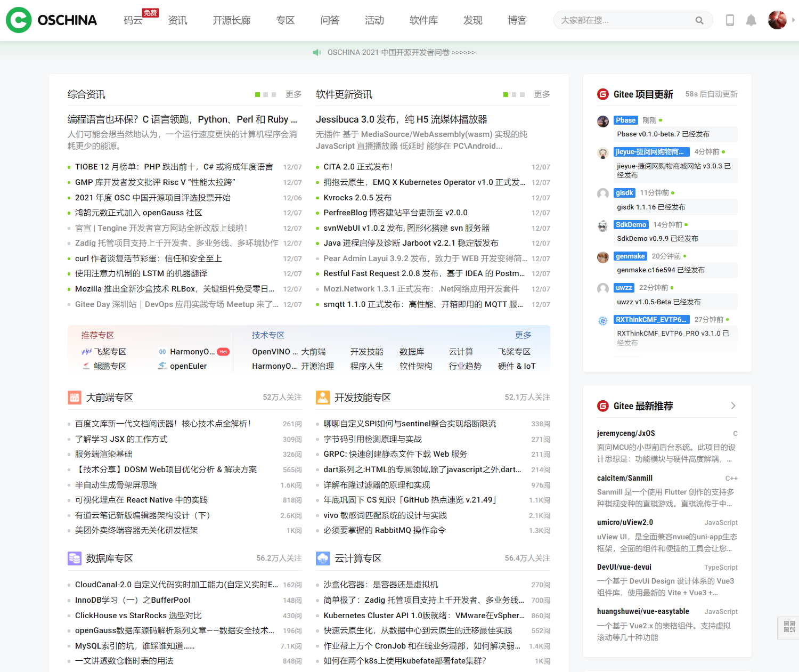Select third carousel dot in 软件更新资讯
This screenshot has width=799, height=672.
tap(523, 94)
